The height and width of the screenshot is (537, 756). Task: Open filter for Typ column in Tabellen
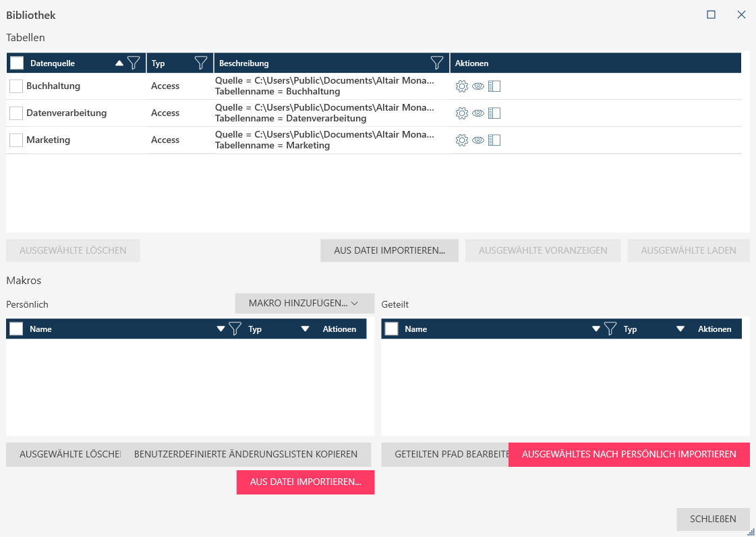(201, 63)
